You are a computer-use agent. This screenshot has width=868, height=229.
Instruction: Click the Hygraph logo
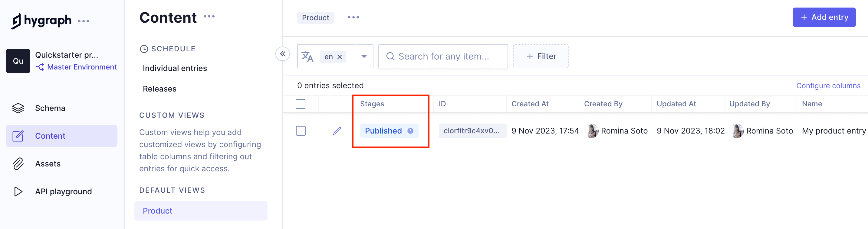point(41,21)
